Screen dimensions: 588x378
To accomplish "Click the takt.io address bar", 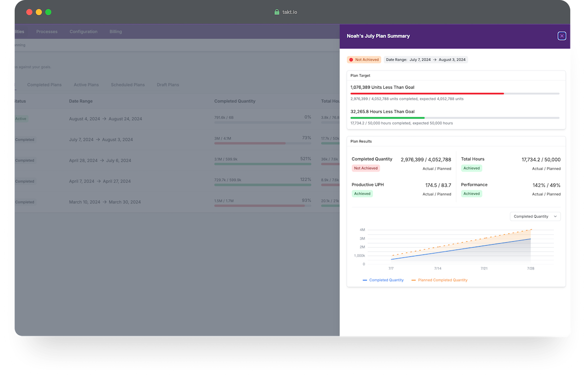I will [x=286, y=12].
